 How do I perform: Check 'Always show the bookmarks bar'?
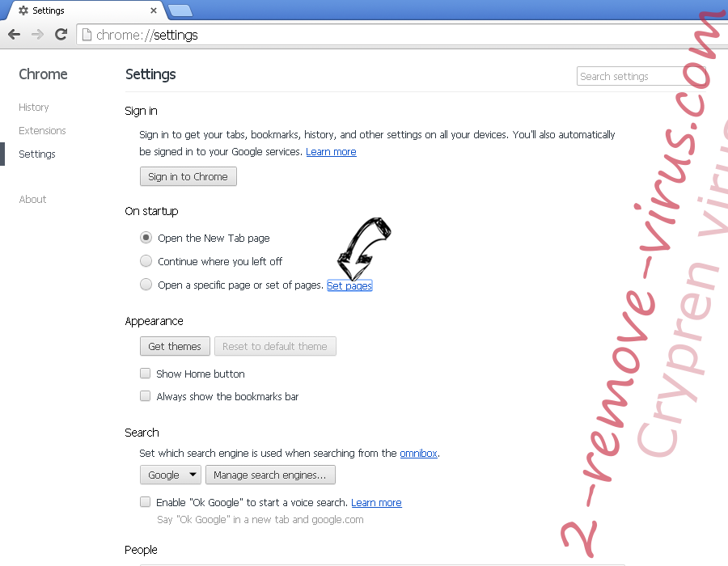(x=146, y=396)
